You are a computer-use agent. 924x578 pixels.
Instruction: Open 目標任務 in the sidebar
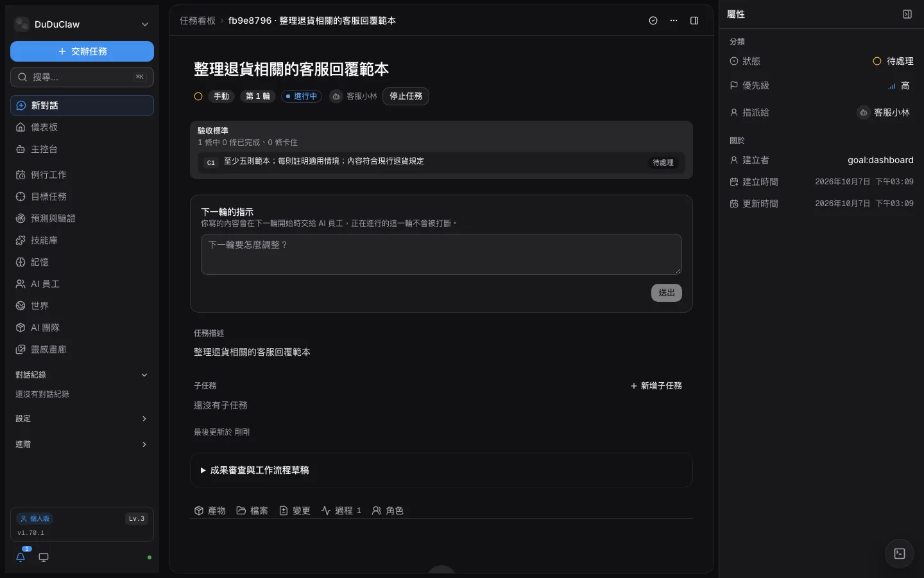82,197
